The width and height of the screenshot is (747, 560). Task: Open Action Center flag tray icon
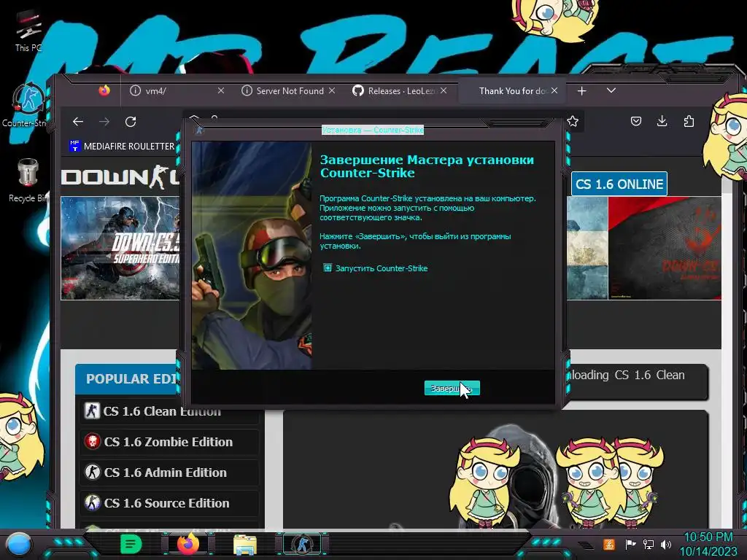coord(630,544)
